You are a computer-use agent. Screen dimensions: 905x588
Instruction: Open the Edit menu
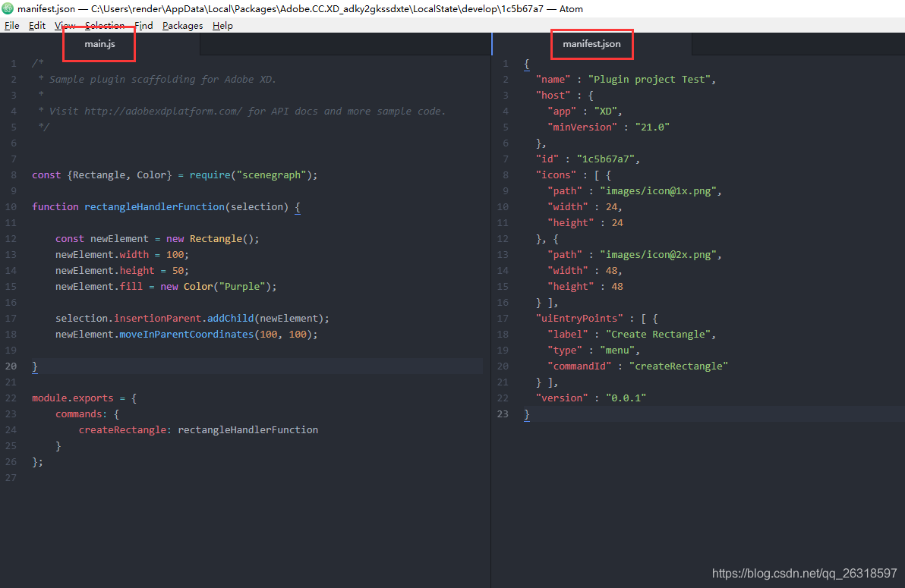coord(37,25)
